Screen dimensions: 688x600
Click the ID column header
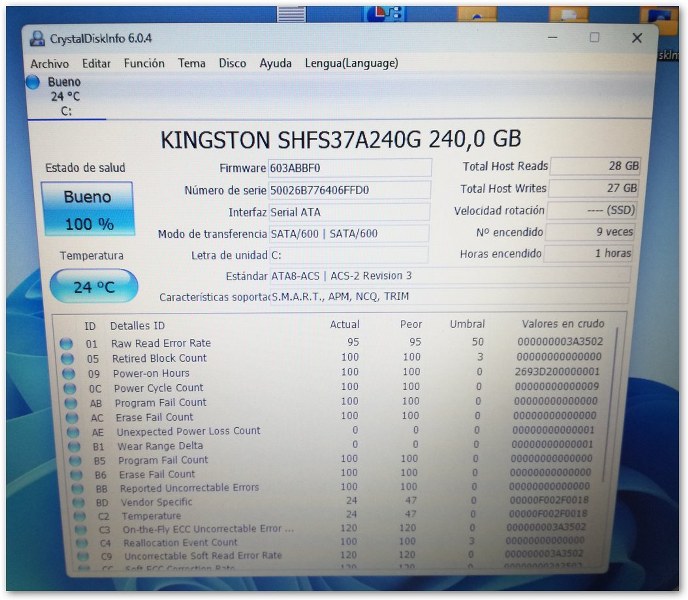tap(90, 326)
